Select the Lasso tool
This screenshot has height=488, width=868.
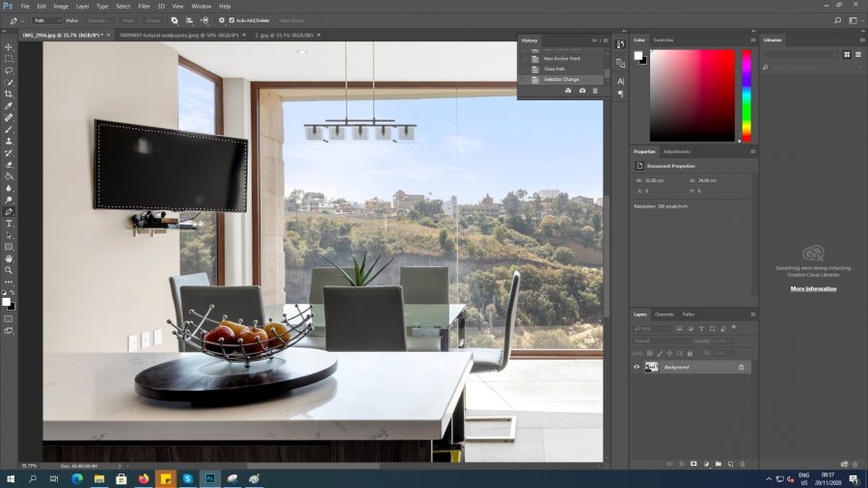point(9,70)
